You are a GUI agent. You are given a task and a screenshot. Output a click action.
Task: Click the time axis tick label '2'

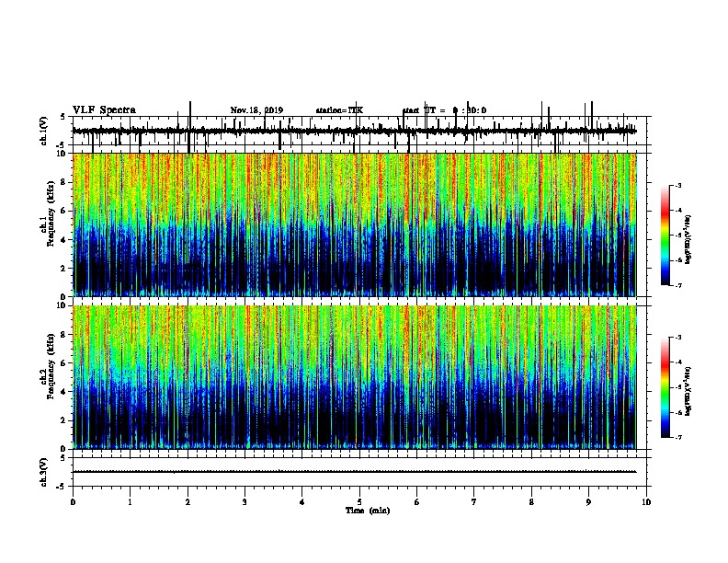click(188, 502)
